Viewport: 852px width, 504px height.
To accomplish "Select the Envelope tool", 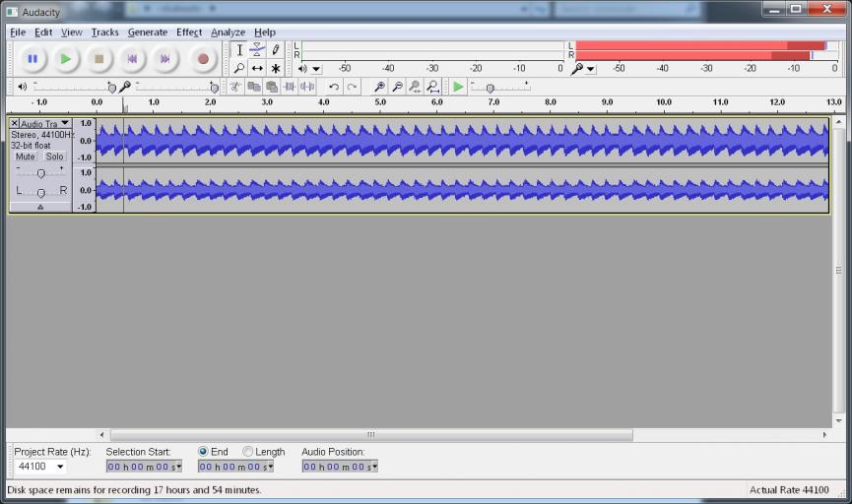I will [x=257, y=50].
